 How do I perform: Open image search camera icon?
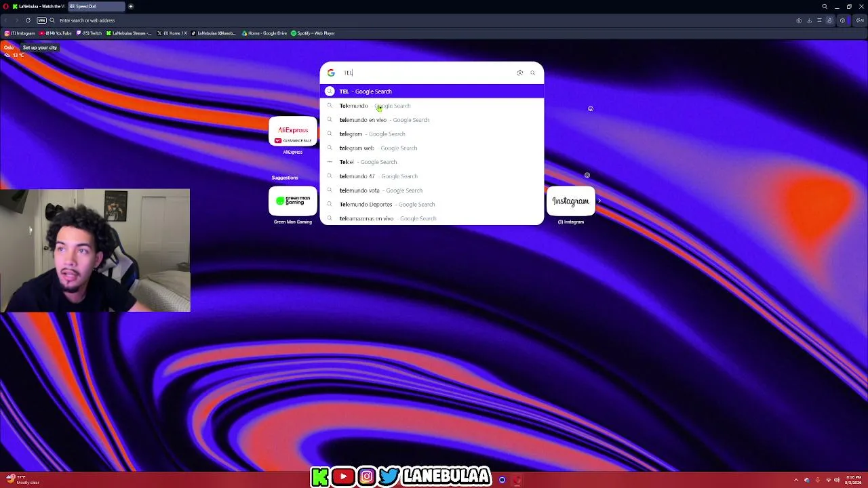tap(520, 73)
